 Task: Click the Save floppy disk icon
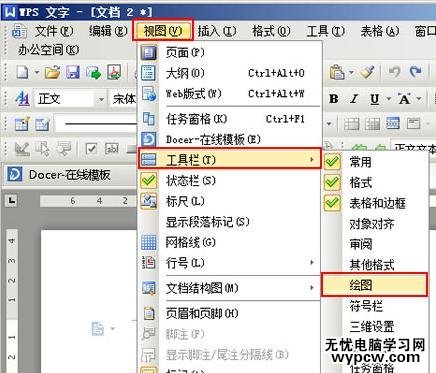[73, 72]
